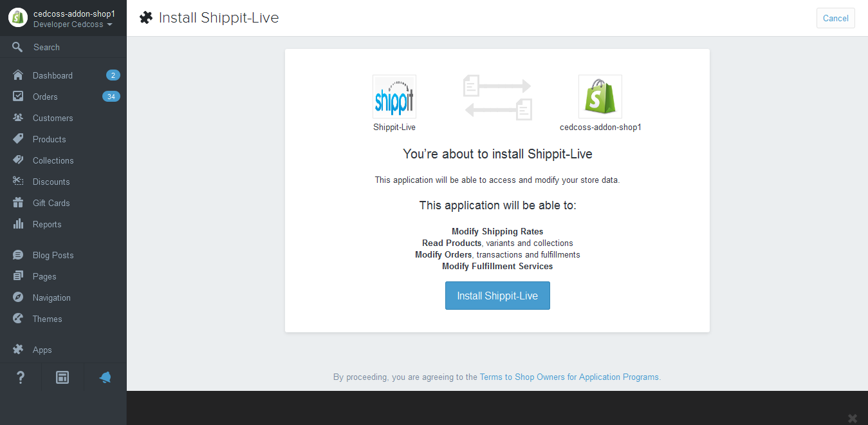This screenshot has height=425, width=868.
Task: Click the Customers people icon
Action: pyautogui.click(x=18, y=118)
